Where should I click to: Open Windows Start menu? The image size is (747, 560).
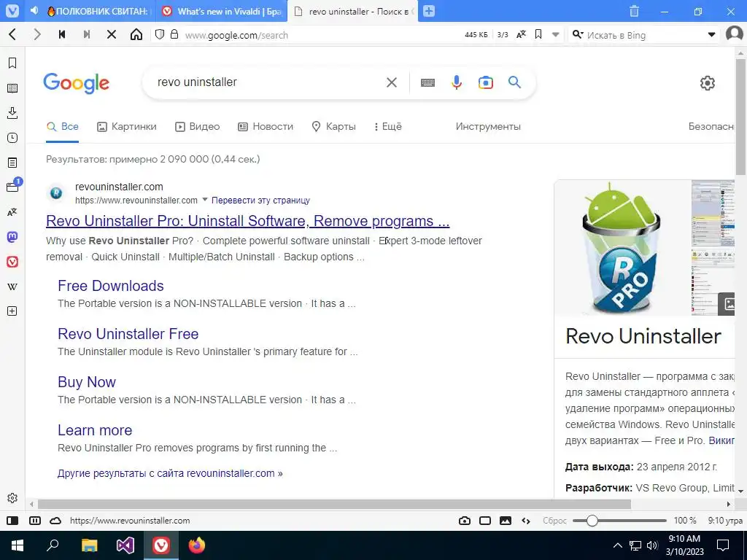(x=18, y=545)
